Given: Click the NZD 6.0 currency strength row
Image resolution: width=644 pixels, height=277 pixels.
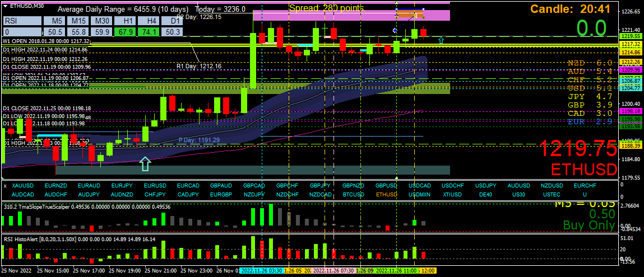Looking at the screenshot, I should 590,63.
